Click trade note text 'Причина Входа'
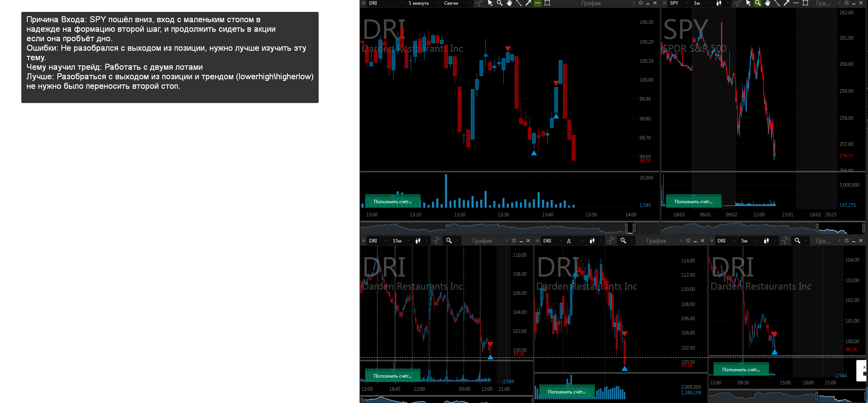Image resolution: width=868 pixels, height=403 pixels. 57,19
